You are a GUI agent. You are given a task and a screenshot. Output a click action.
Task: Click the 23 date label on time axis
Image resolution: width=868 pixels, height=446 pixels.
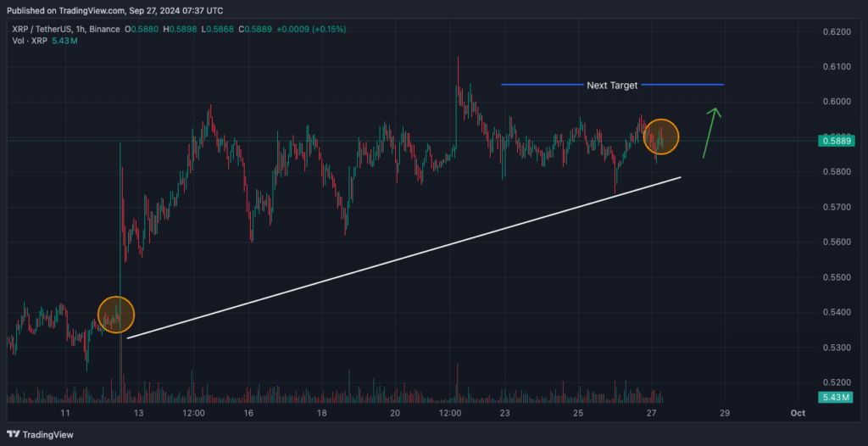[504, 413]
